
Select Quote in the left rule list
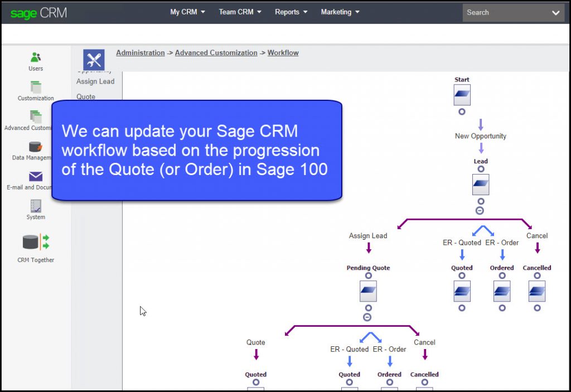86,96
